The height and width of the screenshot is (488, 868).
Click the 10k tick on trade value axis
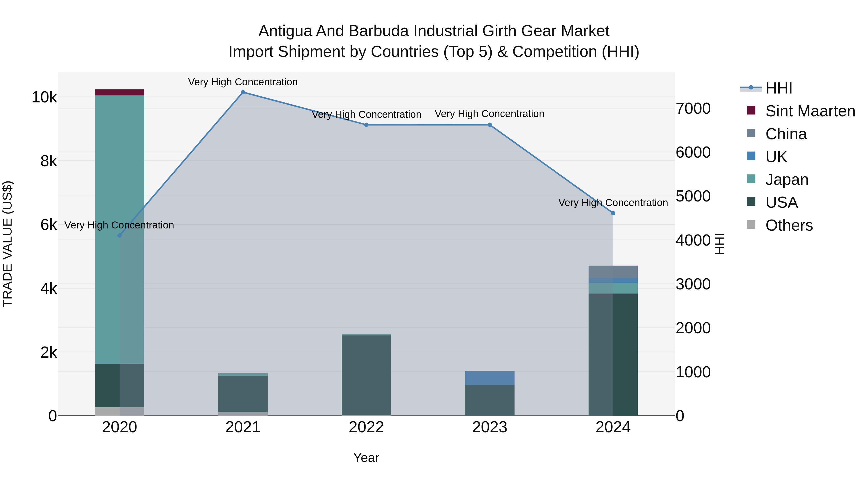click(x=44, y=97)
